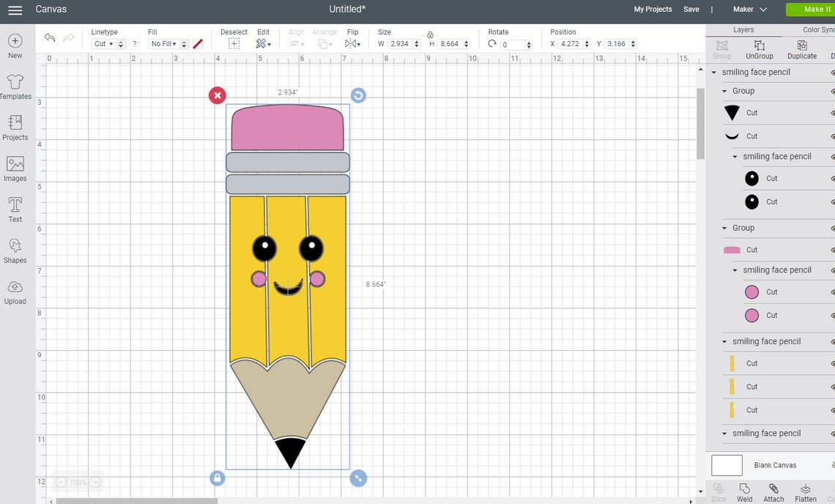Screen dimensions: 835x504
Task: Click the lock toggle below the pencil selection
Action: (x=217, y=478)
